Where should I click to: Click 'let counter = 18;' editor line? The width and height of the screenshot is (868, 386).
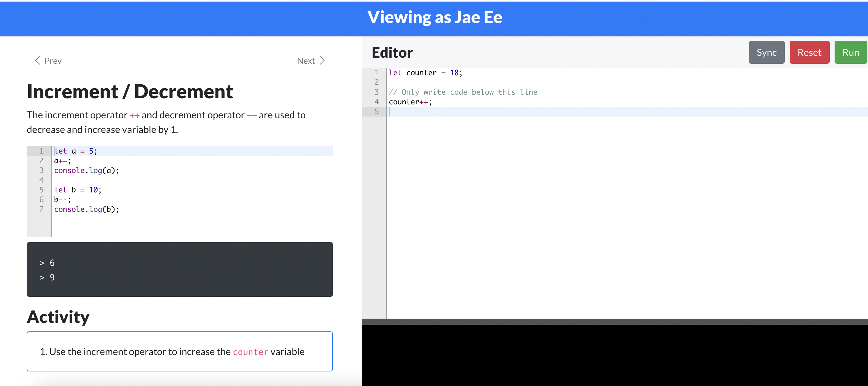coord(425,73)
